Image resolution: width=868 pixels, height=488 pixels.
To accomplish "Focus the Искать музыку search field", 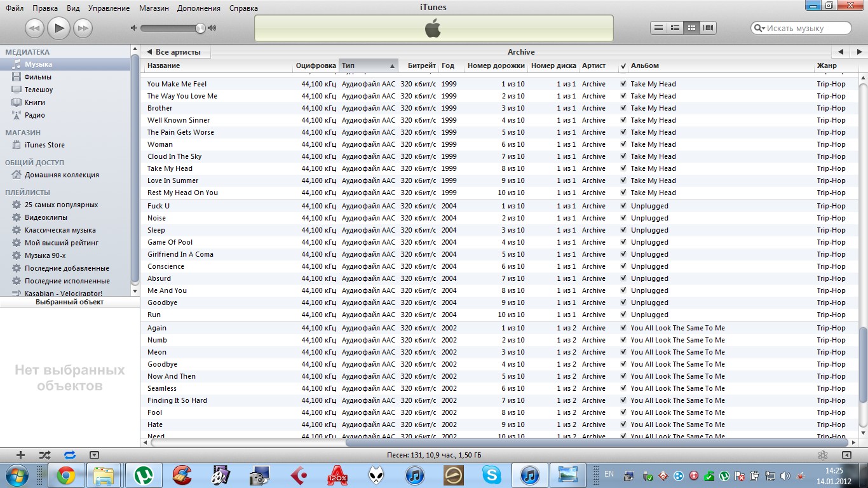I will 801,28.
